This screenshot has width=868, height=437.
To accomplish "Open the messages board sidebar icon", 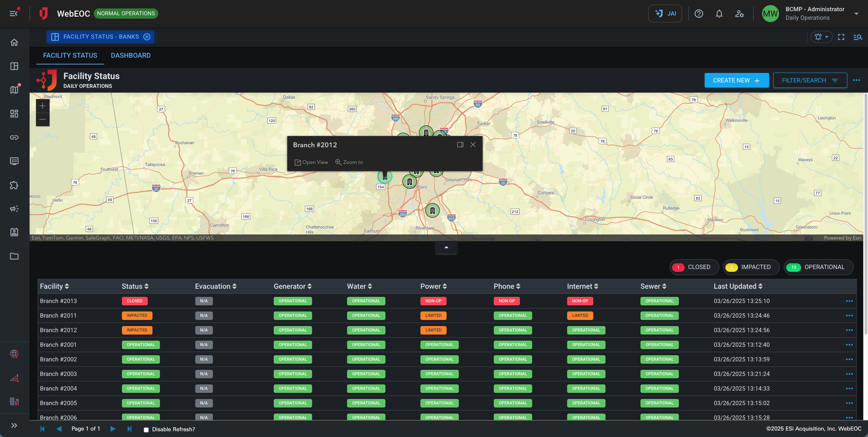I will 14,161.
